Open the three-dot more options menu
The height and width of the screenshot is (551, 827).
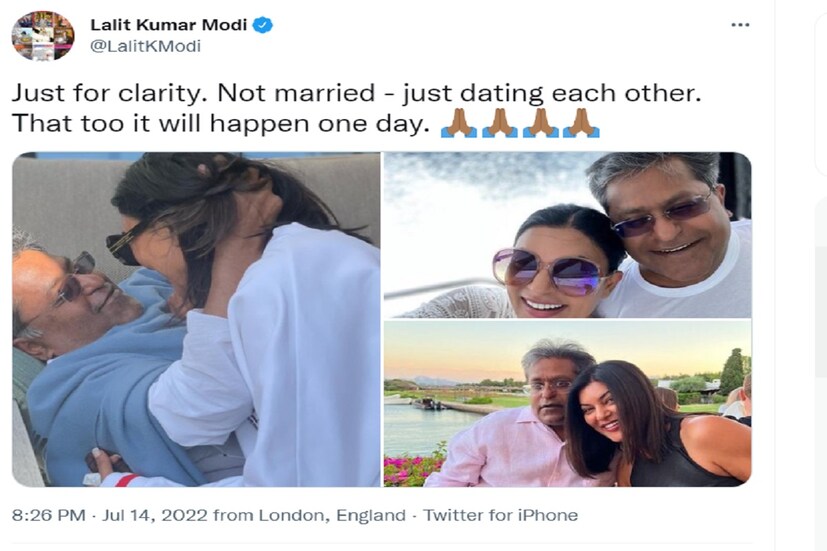[739, 24]
